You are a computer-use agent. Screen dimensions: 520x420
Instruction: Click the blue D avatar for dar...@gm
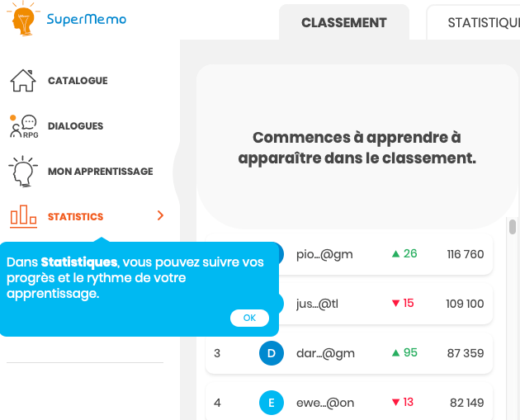[272, 353]
